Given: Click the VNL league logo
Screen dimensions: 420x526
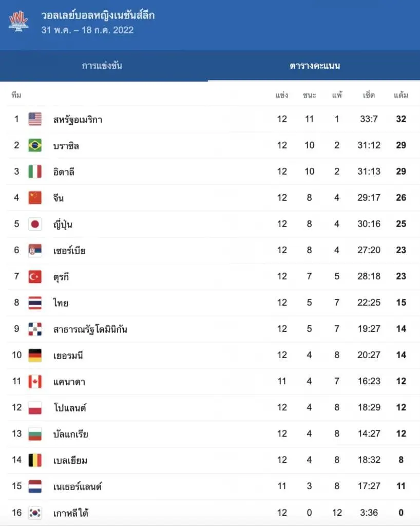Looking at the screenshot, I should coord(18,21).
